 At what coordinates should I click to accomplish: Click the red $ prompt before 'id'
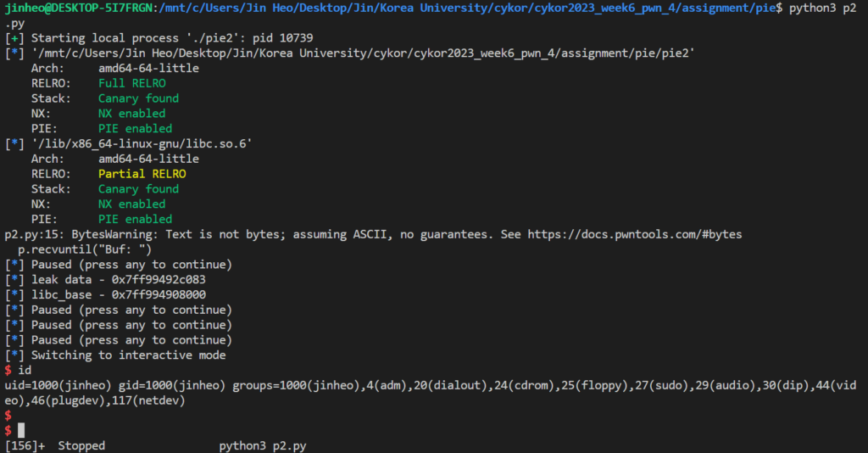tap(8, 370)
